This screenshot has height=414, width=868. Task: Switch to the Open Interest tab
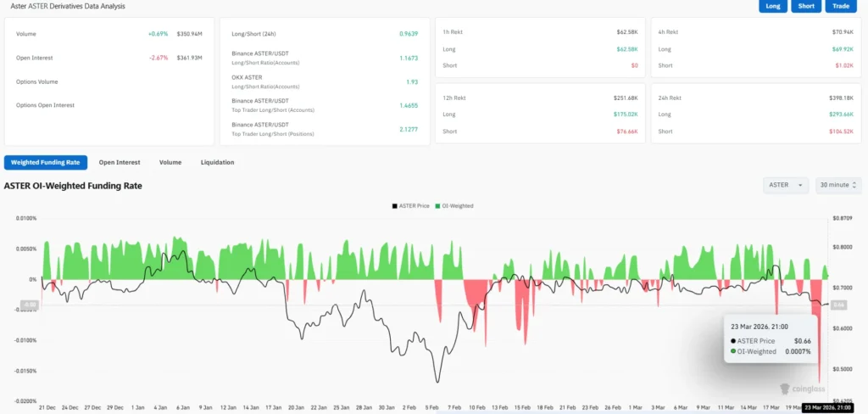coord(120,162)
